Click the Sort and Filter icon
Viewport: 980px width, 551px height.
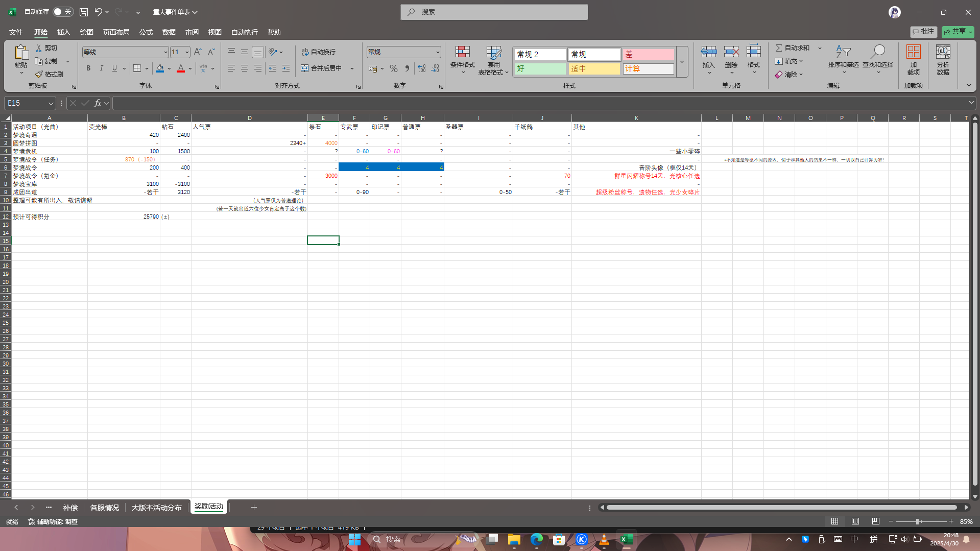coord(843,52)
